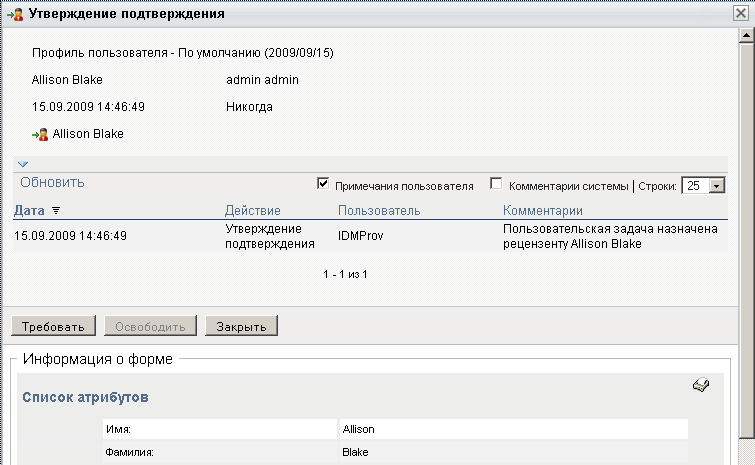Viewport: 755px width, 465px height.
Task: Sort by the Комментарии column header
Action: click(x=542, y=211)
